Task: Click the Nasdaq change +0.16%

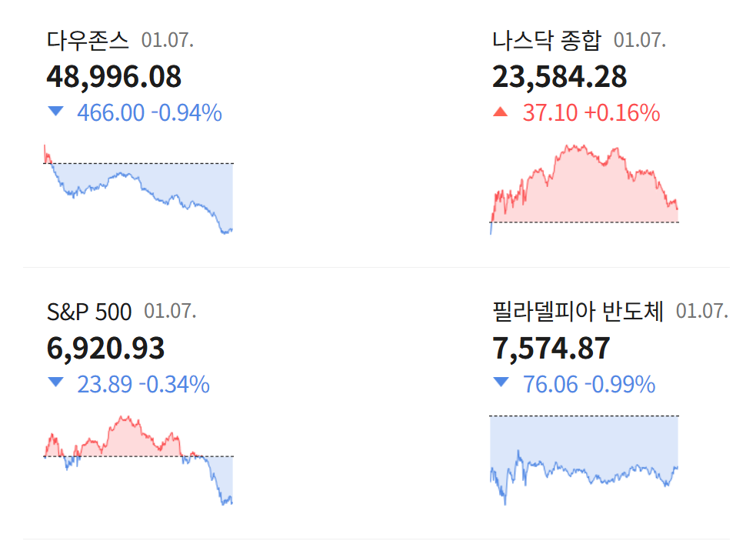Action: click(x=622, y=113)
